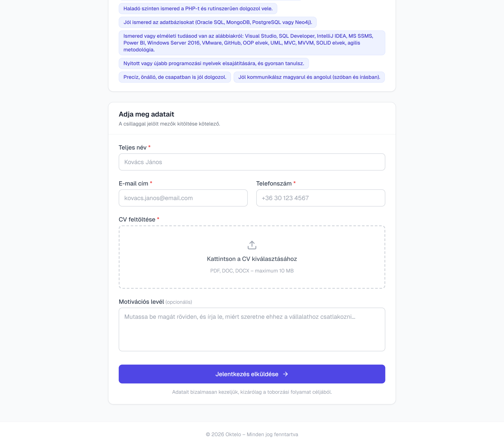This screenshot has height=446, width=504.
Task: Click the 'CV feltöltése' label
Action: pos(137,219)
